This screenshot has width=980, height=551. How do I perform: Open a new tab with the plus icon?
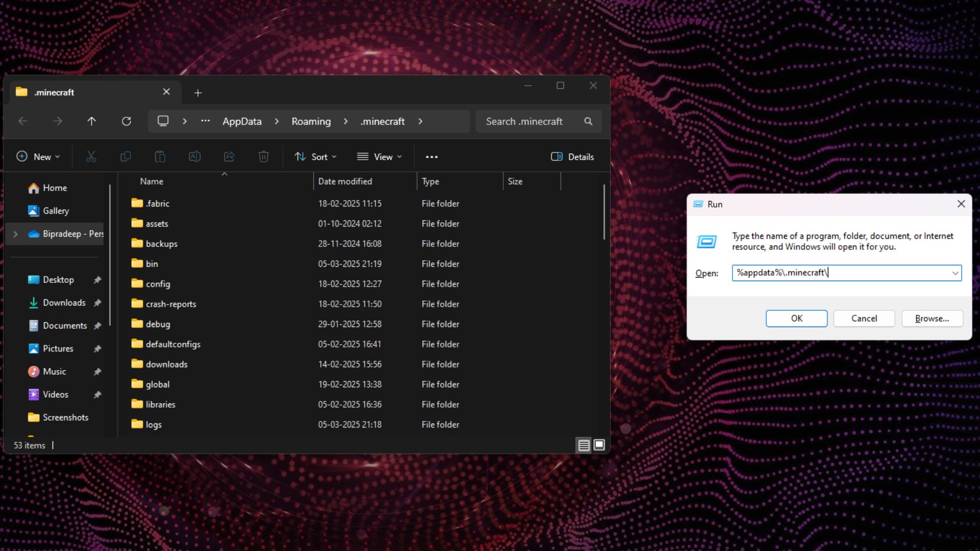click(x=198, y=93)
